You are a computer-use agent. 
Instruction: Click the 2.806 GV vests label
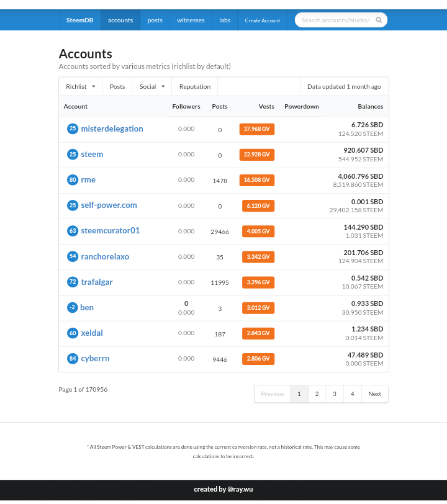(x=258, y=358)
